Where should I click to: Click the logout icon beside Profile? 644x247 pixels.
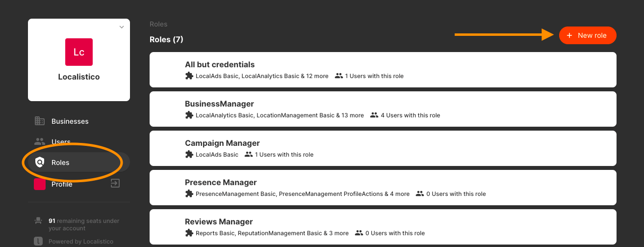point(115,184)
